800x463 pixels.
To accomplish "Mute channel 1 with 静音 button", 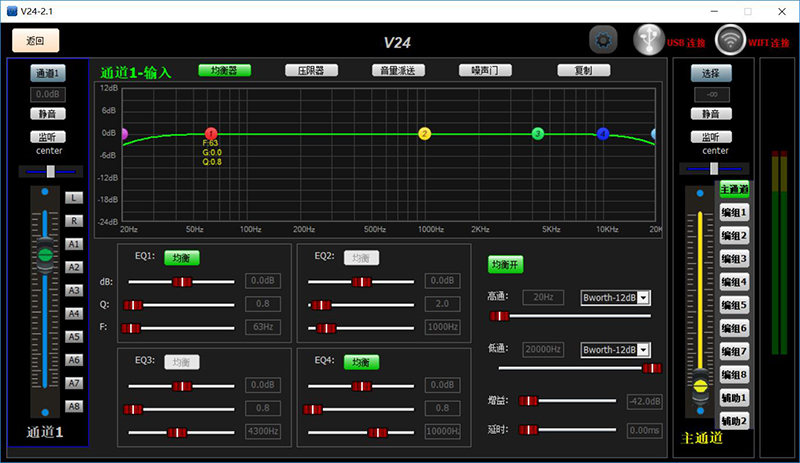I will pos(48,114).
